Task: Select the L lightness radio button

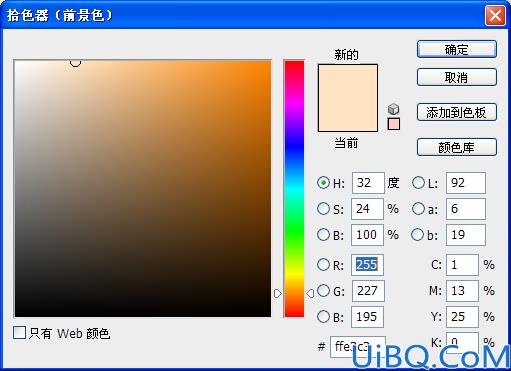Action: point(418,183)
